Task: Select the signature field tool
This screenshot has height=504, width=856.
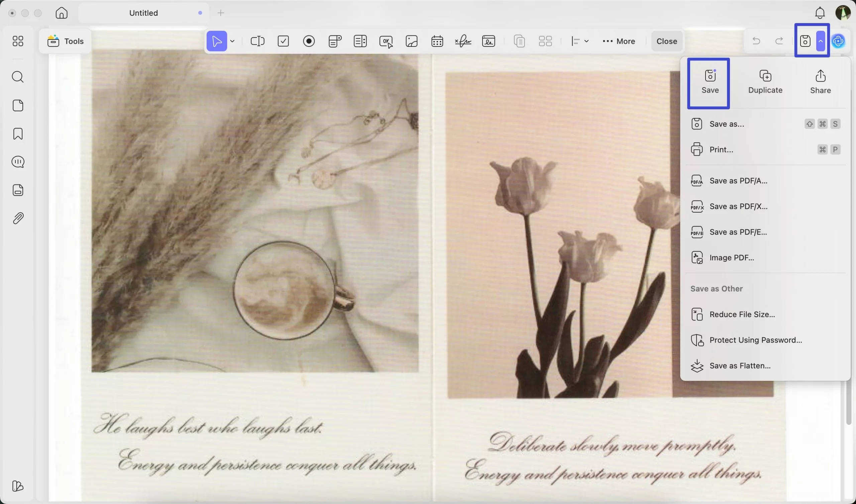Action: [x=463, y=41]
